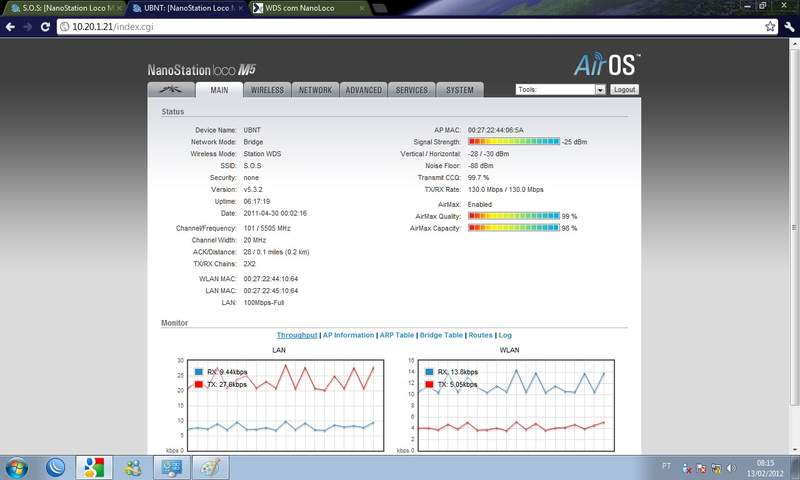Click the browser forward arrow
The width and height of the screenshot is (800, 480).
tap(28, 27)
